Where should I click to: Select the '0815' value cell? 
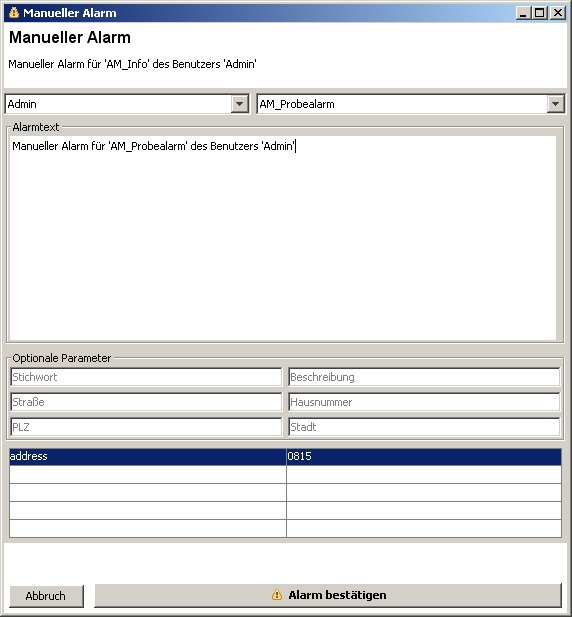coord(424,456)
